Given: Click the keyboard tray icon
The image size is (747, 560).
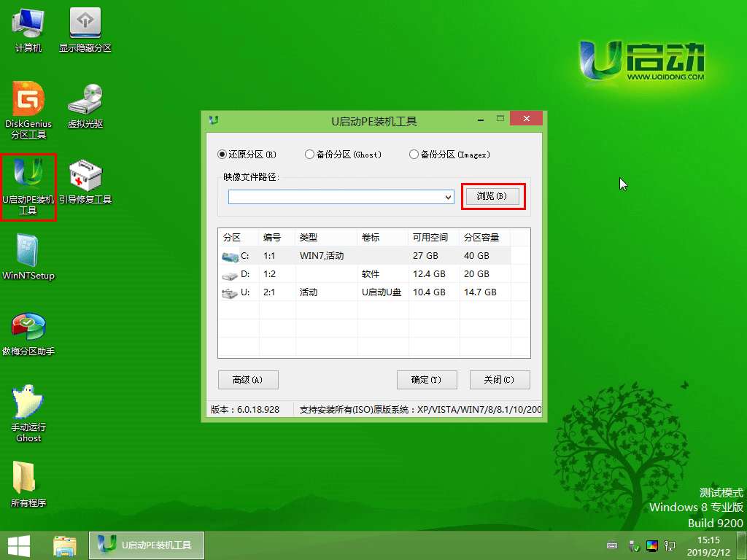Looking at the screenshot, I should (x=612, y=545).
